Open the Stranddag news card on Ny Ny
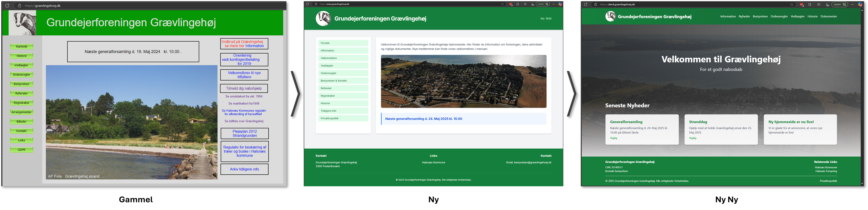 point(721,129)
